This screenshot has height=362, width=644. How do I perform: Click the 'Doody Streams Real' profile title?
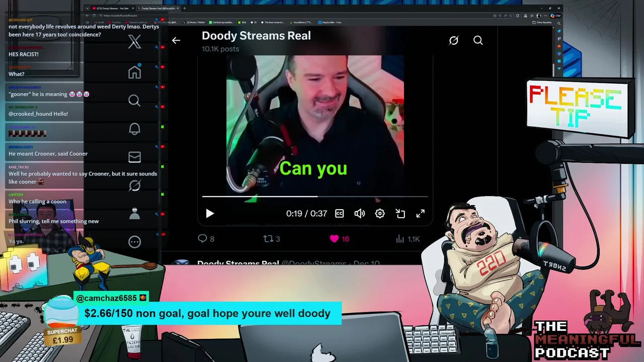tap(256, 36)
